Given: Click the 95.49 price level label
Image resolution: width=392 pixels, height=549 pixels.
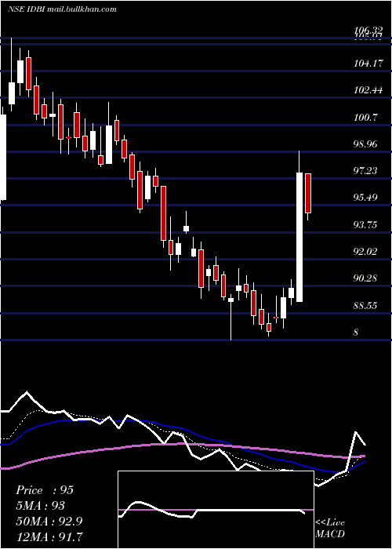Looking at the screenshot, I should [367, 198].
